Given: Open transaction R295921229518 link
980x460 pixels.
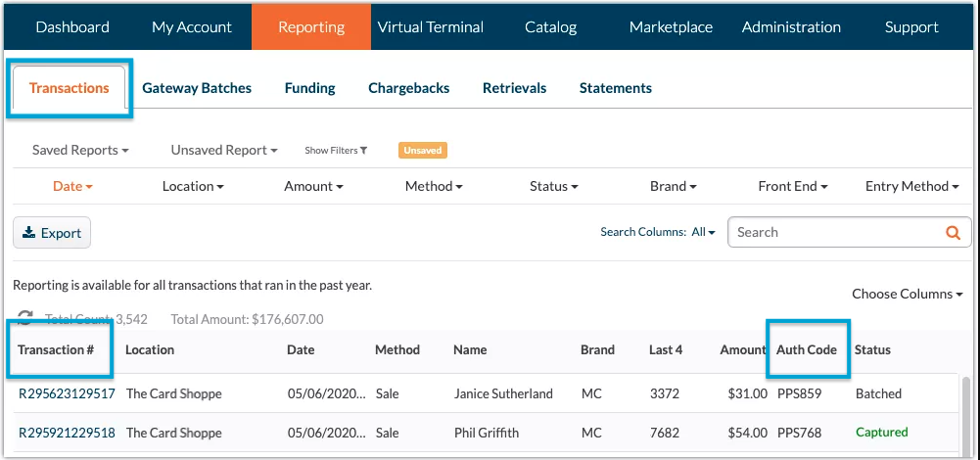Looking at the screenshot, I should [x=67, y=433].
